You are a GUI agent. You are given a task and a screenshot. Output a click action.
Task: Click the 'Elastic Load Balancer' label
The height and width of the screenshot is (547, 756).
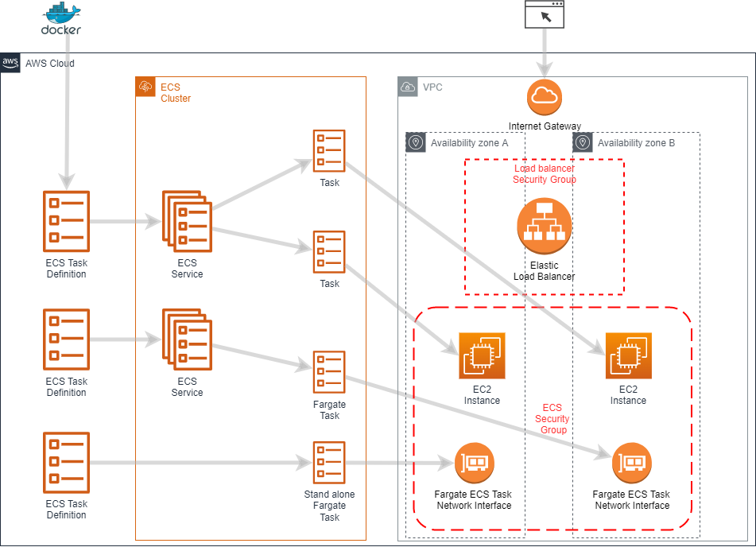pos(545,271)
